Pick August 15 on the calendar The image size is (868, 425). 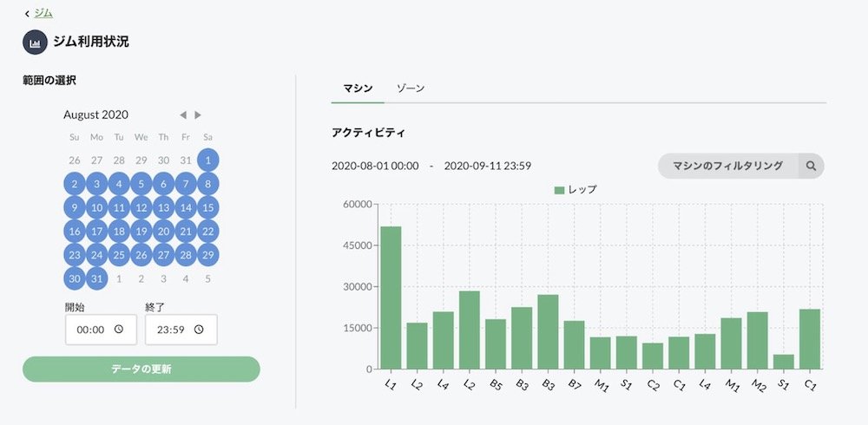207,208
